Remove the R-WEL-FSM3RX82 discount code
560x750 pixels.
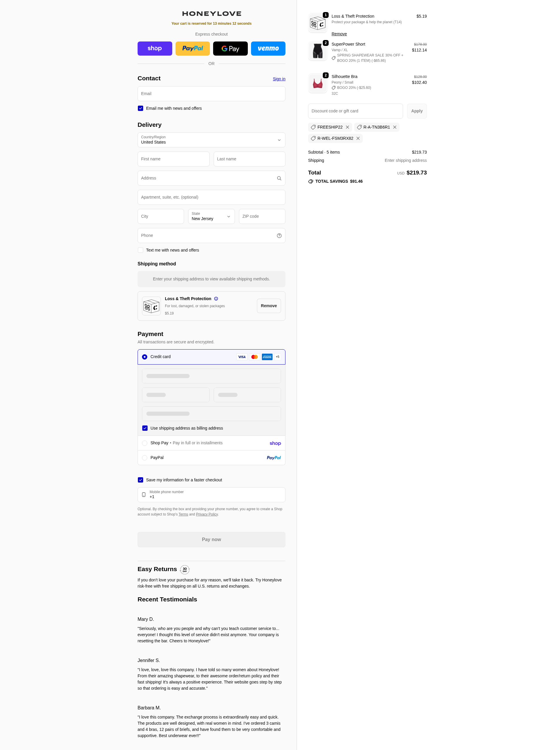tap(358, 138)
